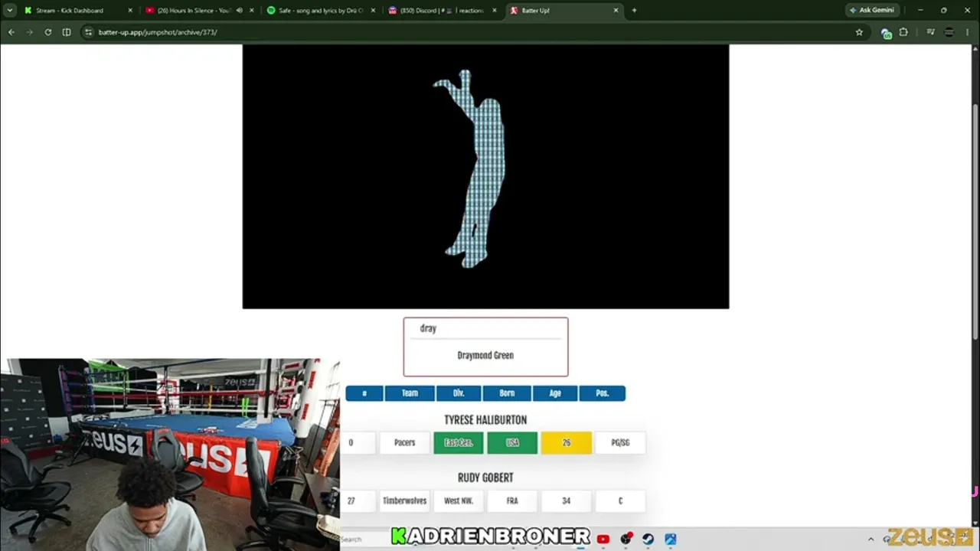The image size is (980, 551).
Task: Click the '#' column header
Action: pyautogui.click(x=364, y=393)
